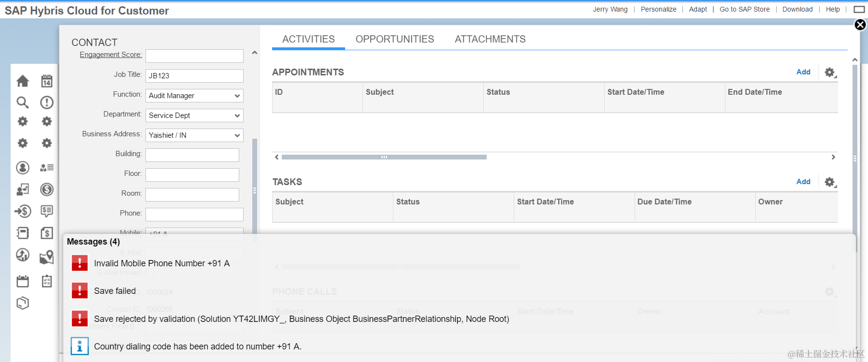Open the Appointments table settings gear
The image size is (868, 362).
(x=830, y=72)
